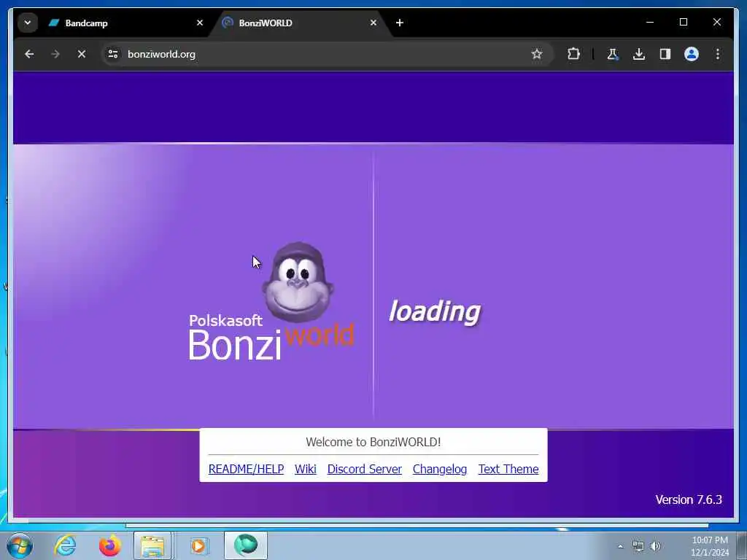Open the Wiki link
The height and width of the screenshot is (560, 747).
pyautogui.click(x=306, y=469)
